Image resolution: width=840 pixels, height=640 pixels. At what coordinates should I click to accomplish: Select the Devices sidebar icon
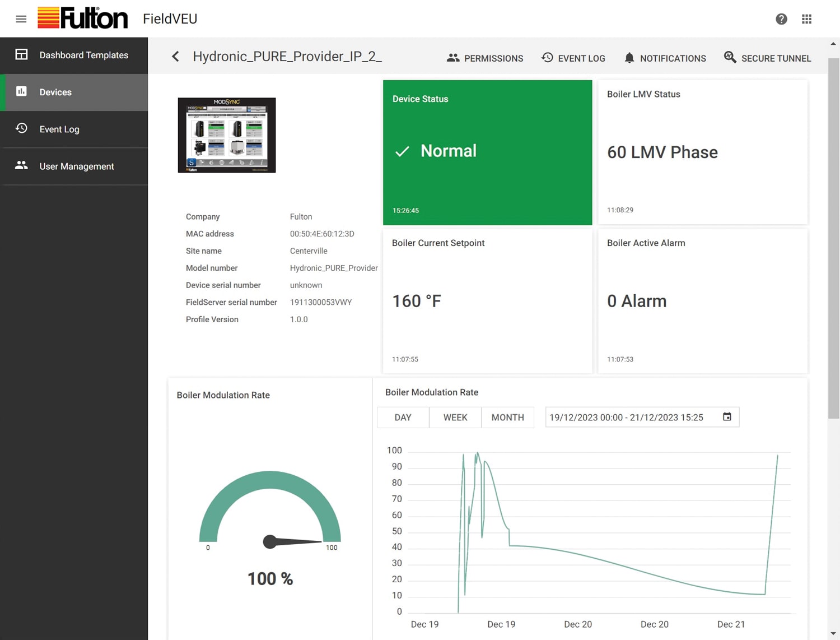(x=21, y=92)
